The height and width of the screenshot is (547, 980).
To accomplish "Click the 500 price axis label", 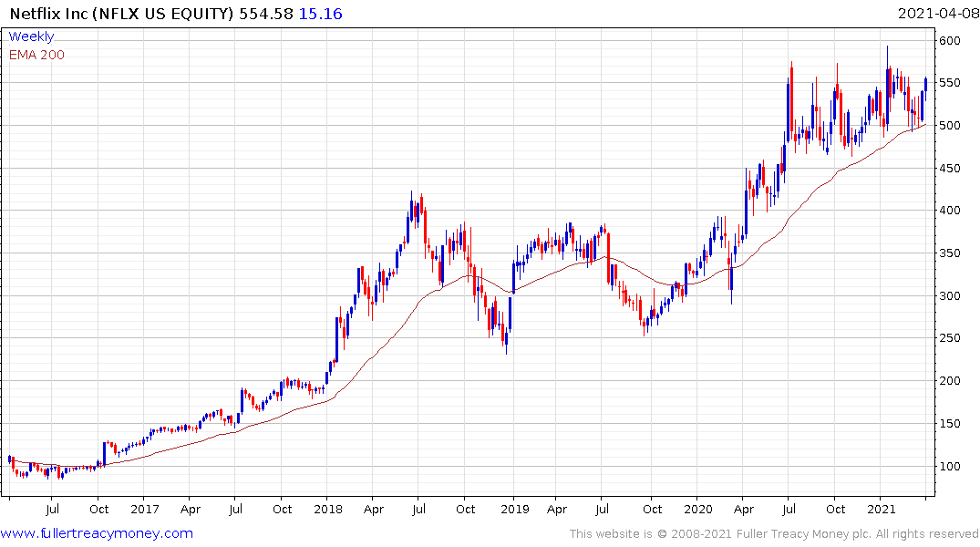I will [x=949, y=126].
